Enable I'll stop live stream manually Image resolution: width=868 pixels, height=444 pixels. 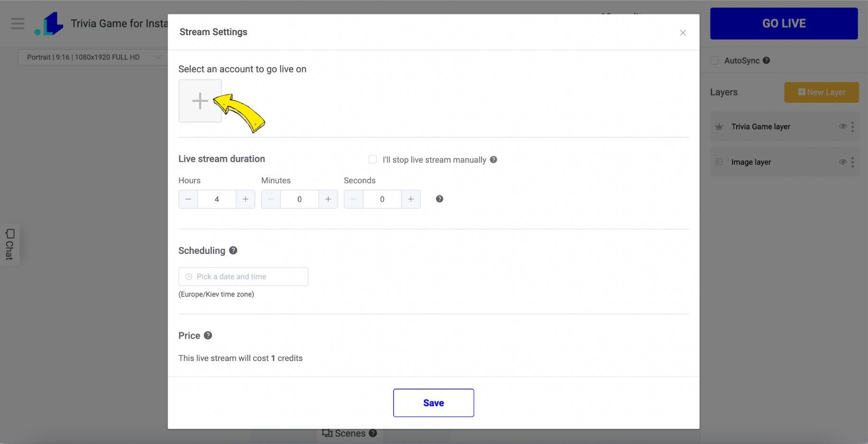372,159
